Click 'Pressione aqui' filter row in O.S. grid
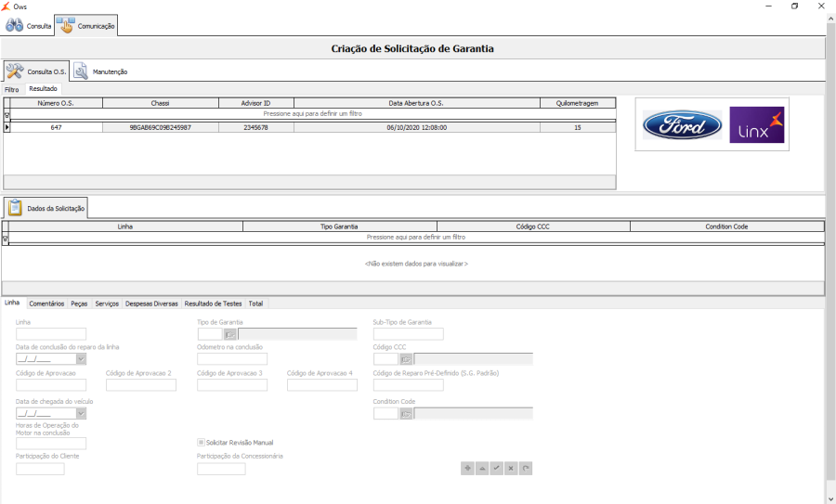Image resolution: width=836 pixels, height=504 pixels. (x=312, y=114)
